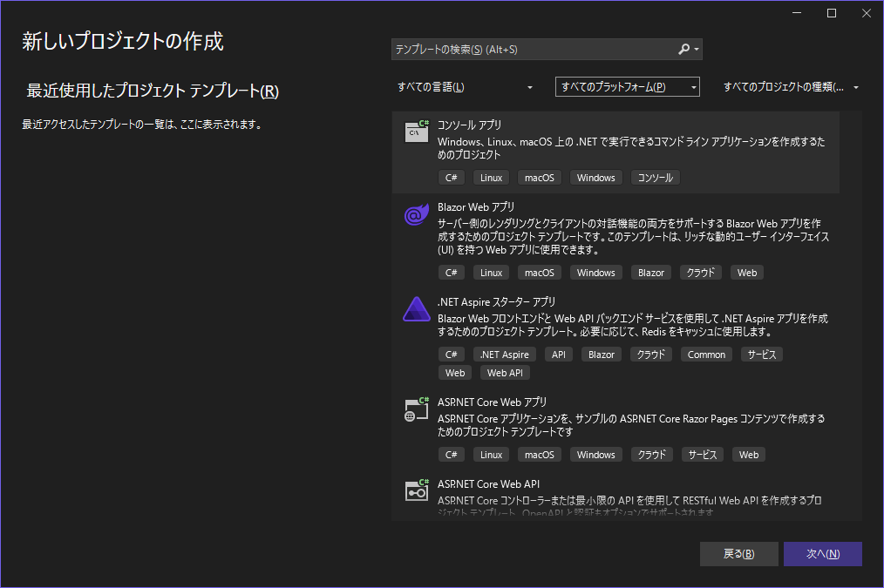Click the Blazor Web App icon
Image resolution: width=884 pixels, height=588 pixels.
415,215
